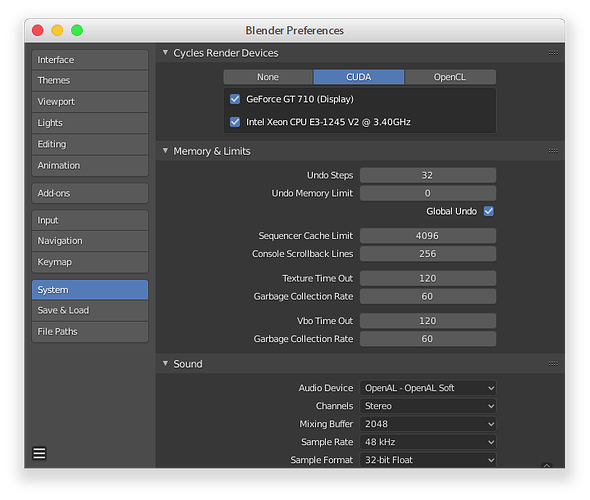Click the red close window button
The height and width of the screenshot is (500, 590).
click(x=38, y=30)
